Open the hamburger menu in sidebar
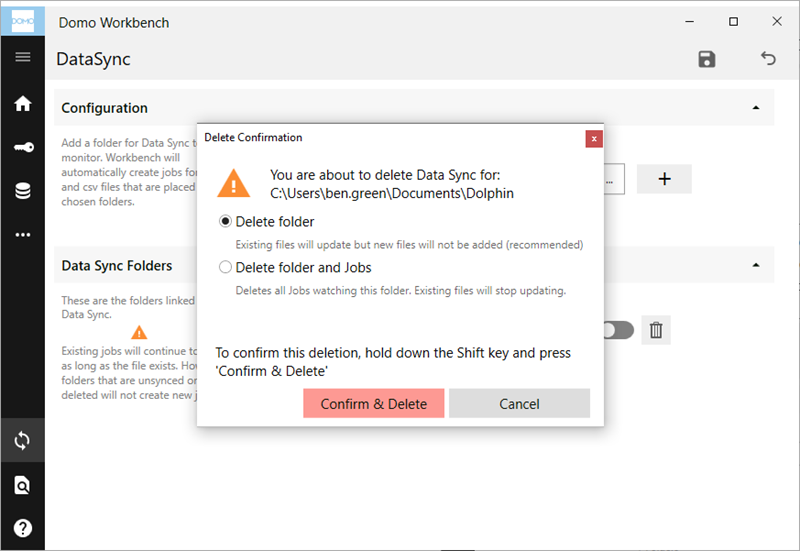 pyautogui.click(x=22, y=57)
